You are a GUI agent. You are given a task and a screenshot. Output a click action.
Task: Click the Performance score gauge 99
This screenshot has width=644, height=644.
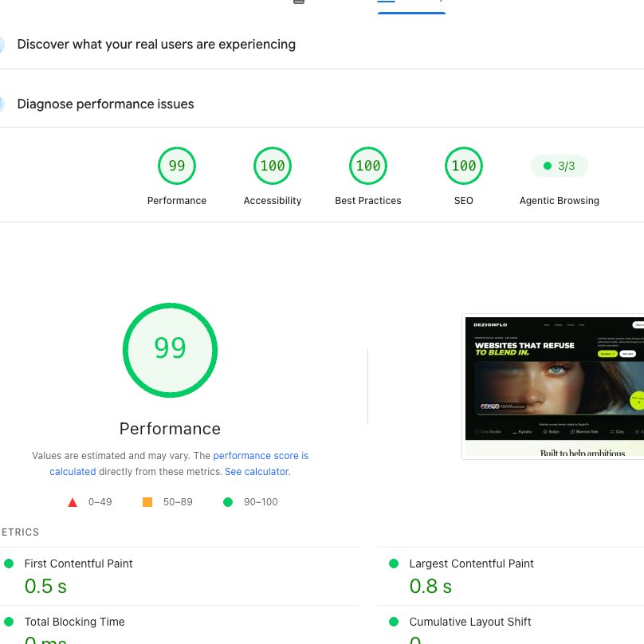point(177,166)
